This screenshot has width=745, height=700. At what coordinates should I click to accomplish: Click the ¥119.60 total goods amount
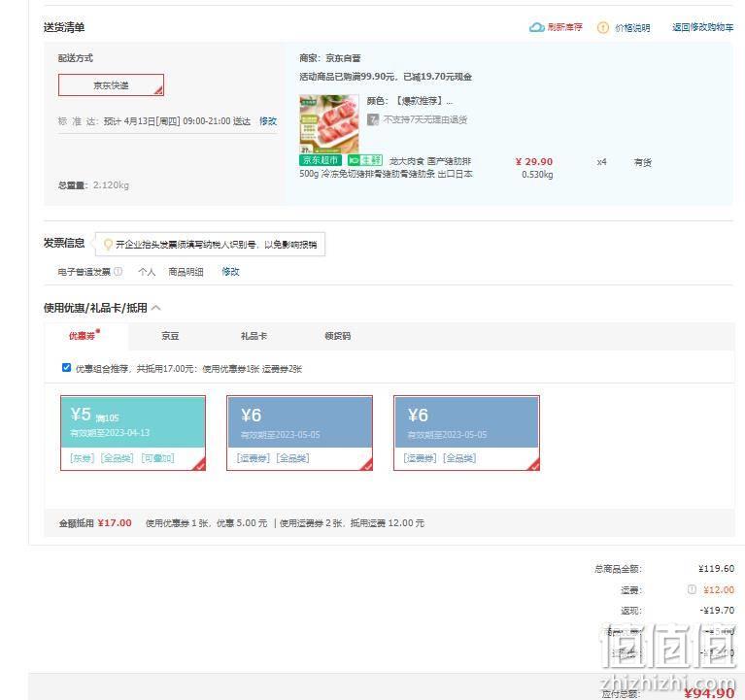pyautogui.click(x=716, y=569)
